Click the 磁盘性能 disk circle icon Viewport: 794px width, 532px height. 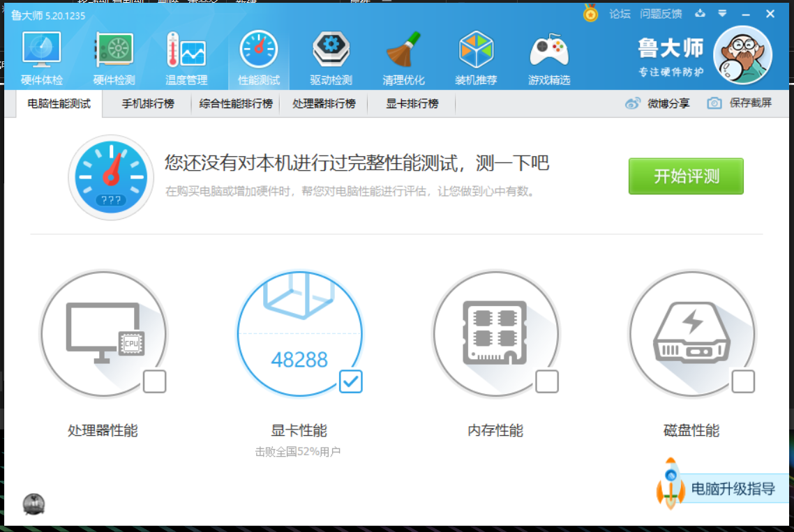[x=691, y=334]
